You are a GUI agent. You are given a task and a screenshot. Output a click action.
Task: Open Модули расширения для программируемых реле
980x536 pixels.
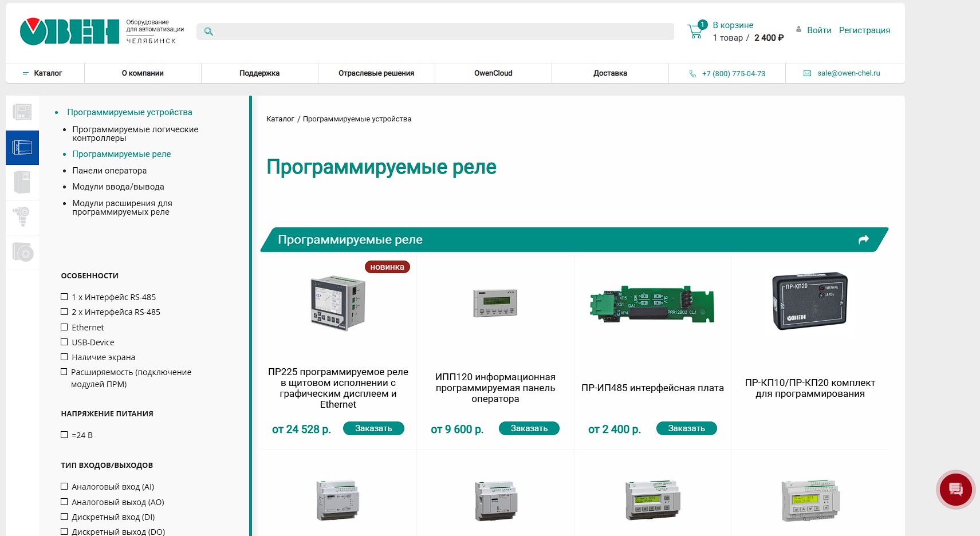122,207
